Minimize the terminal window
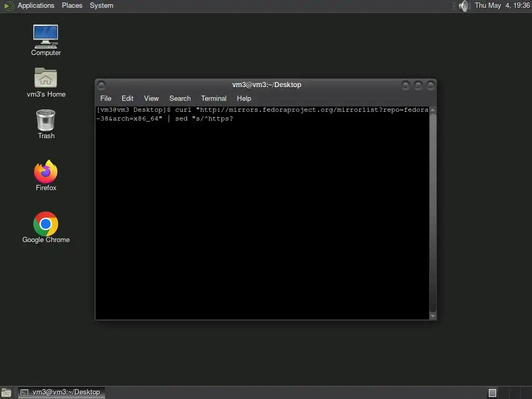The height and width of the screenshot is (399, 532). [x=405, y=85]
